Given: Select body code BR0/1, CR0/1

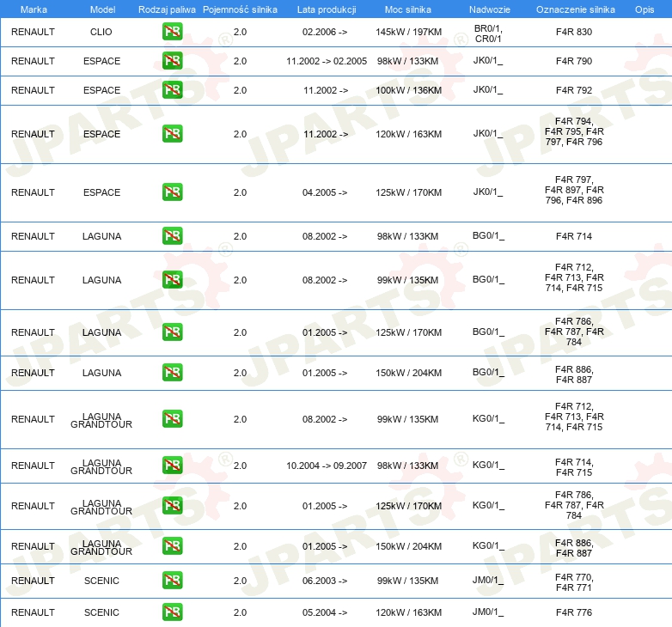Looking at the screenshot, I should pos(488,33).
